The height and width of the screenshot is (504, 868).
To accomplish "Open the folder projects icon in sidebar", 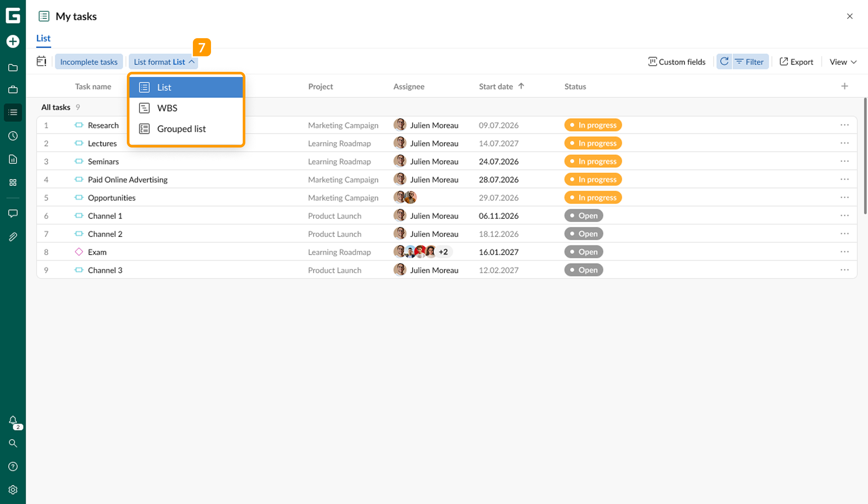I will coord(13,68).
